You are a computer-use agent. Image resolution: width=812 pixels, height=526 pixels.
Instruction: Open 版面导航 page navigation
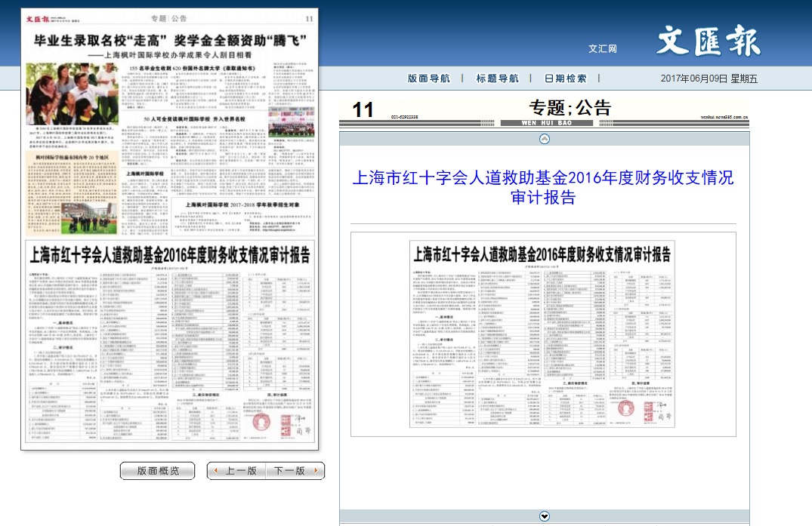pos(429,78)
